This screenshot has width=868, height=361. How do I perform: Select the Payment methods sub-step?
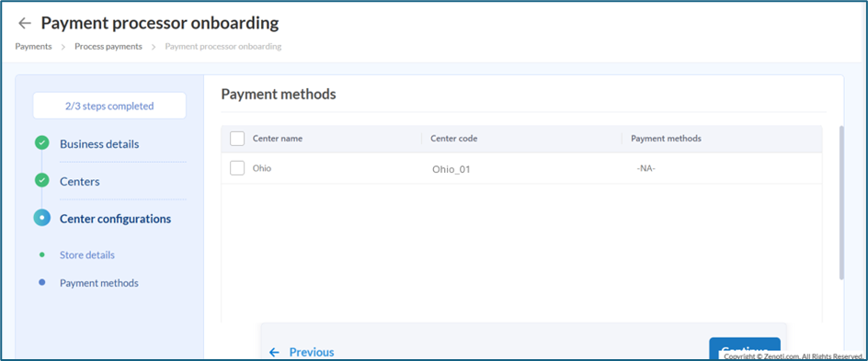point(99,283)
